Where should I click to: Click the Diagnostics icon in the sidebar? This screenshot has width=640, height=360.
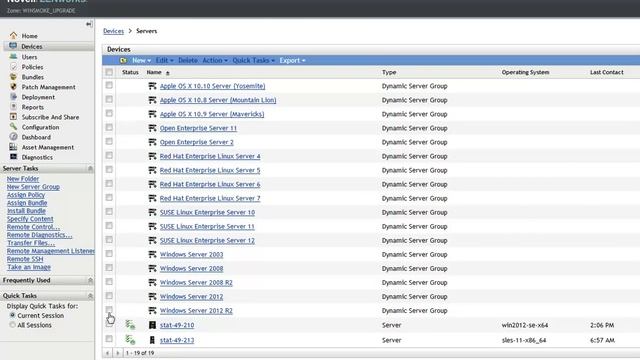pyautogui.click(x=13, y=157)
